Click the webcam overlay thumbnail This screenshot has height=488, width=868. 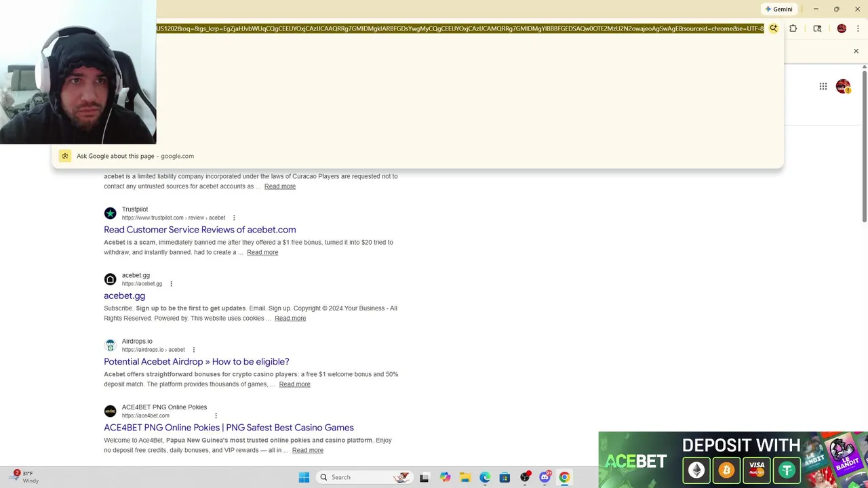coord(78,72)
